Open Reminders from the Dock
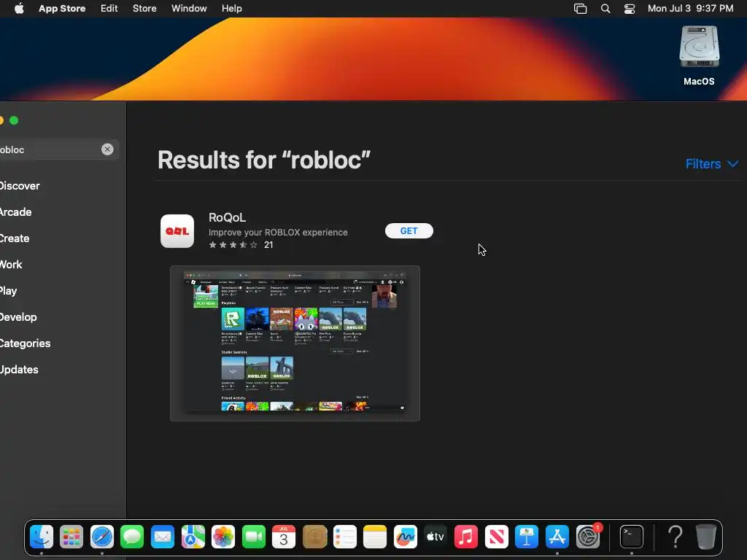The width and height of the screenshot is (747, 560). (344, 537)
